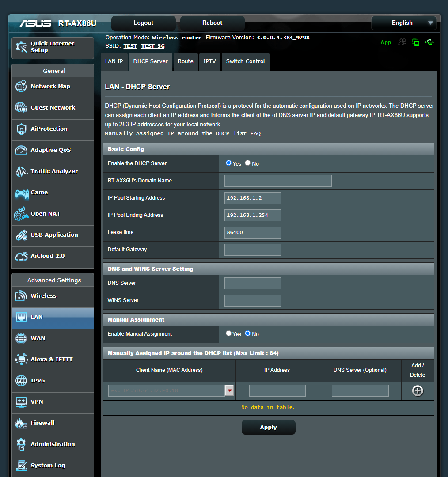Enable Manual Assignment

coord(228,334)
